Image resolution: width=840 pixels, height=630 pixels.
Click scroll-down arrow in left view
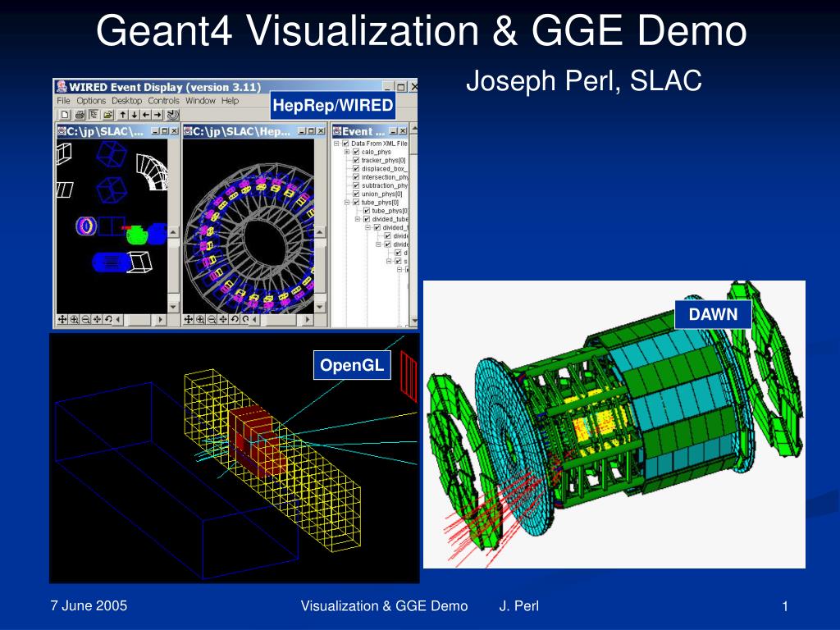click(x=173, y=307)
